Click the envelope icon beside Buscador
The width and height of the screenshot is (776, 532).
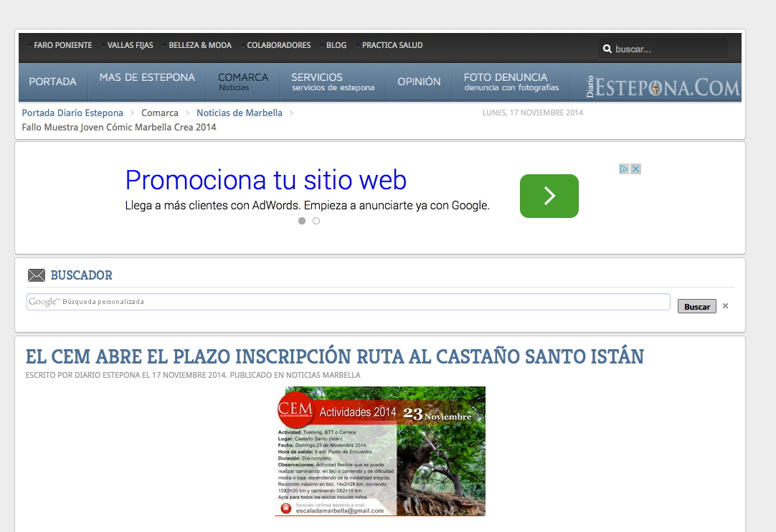pos(36,275)
